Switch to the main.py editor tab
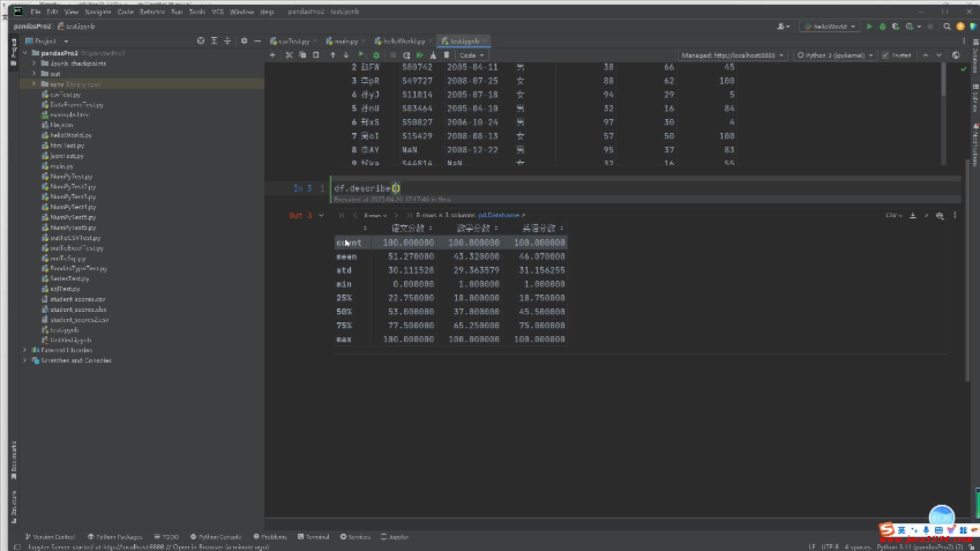 (x=346, y=41)
